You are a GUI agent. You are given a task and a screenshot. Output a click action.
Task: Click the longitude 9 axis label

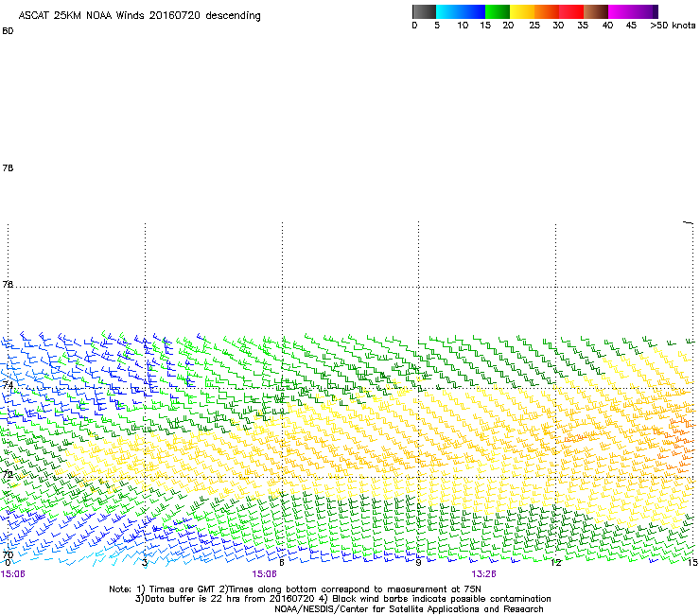point(418,563)
